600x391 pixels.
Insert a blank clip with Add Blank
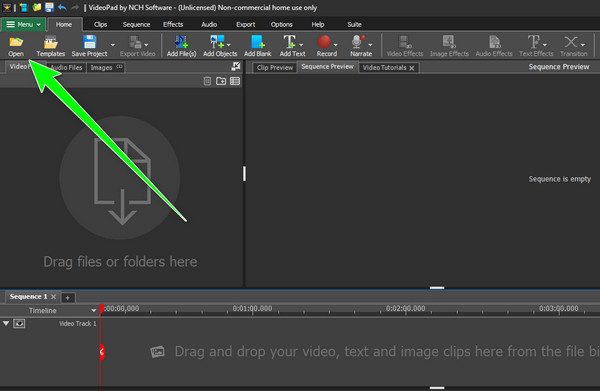coord(258,46)
